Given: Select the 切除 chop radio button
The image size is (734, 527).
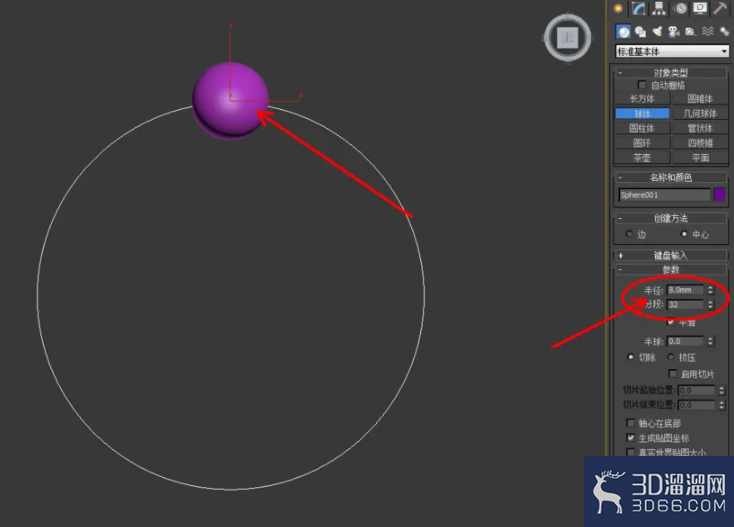Looking at the screenshot, I should tap(631, 357).
